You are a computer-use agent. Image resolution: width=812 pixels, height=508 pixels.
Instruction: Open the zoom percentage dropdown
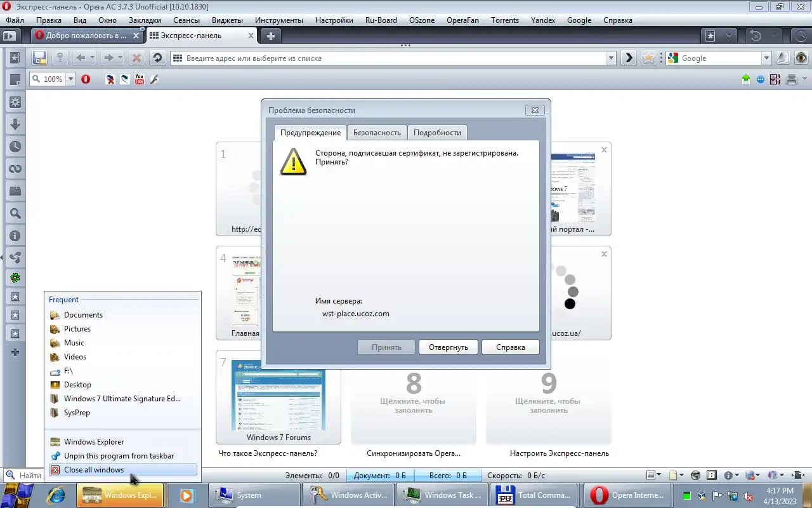70,79
